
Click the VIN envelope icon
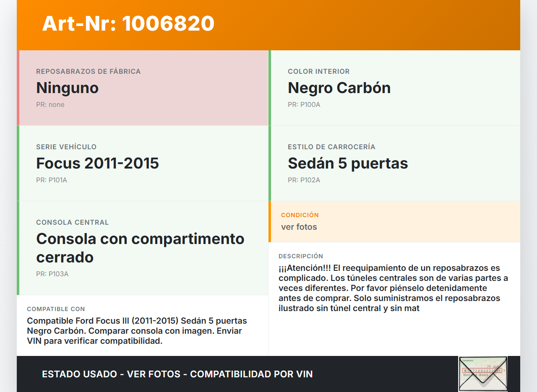tap(482, 374)
